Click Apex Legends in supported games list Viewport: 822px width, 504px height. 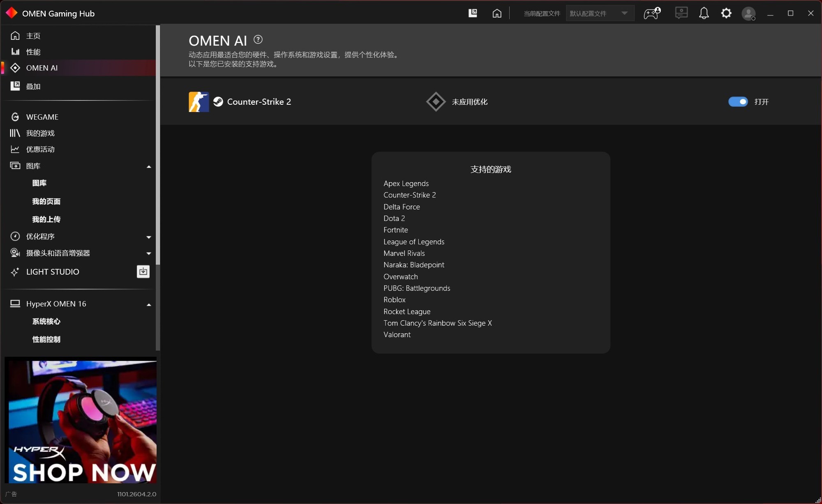pos(406,183)
